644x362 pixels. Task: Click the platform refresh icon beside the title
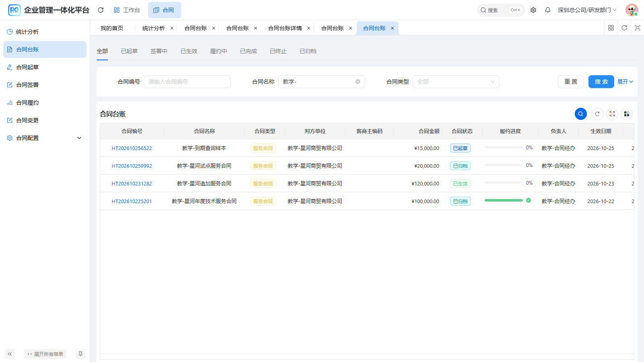[101, 10]
